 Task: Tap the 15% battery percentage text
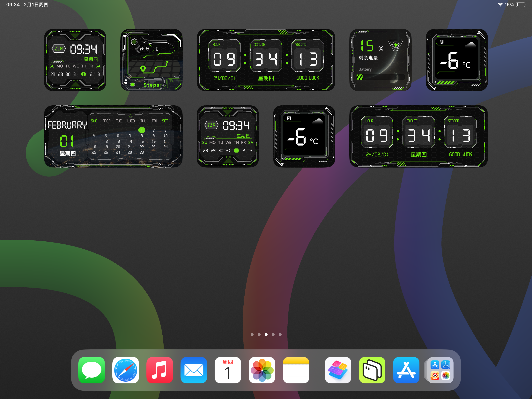pyautogui.click(x=509, y=4)
